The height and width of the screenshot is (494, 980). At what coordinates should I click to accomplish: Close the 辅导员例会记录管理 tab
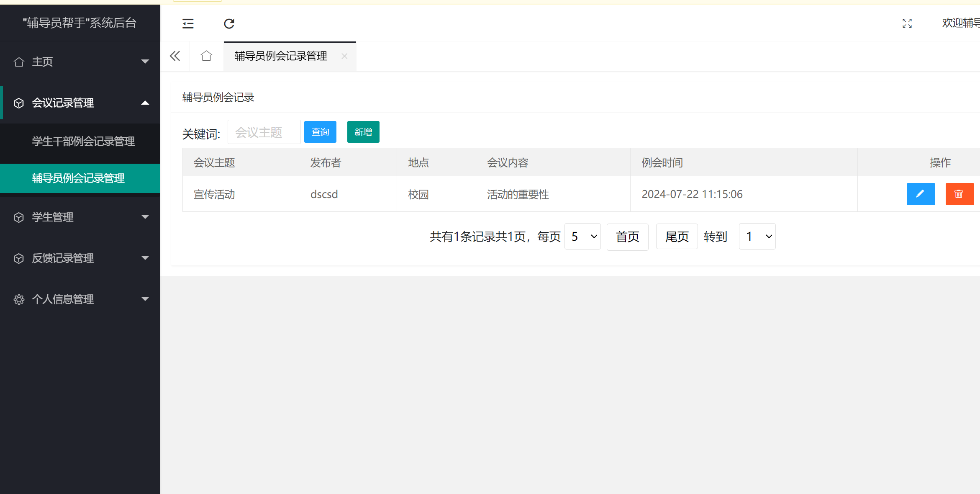point(344,56)
